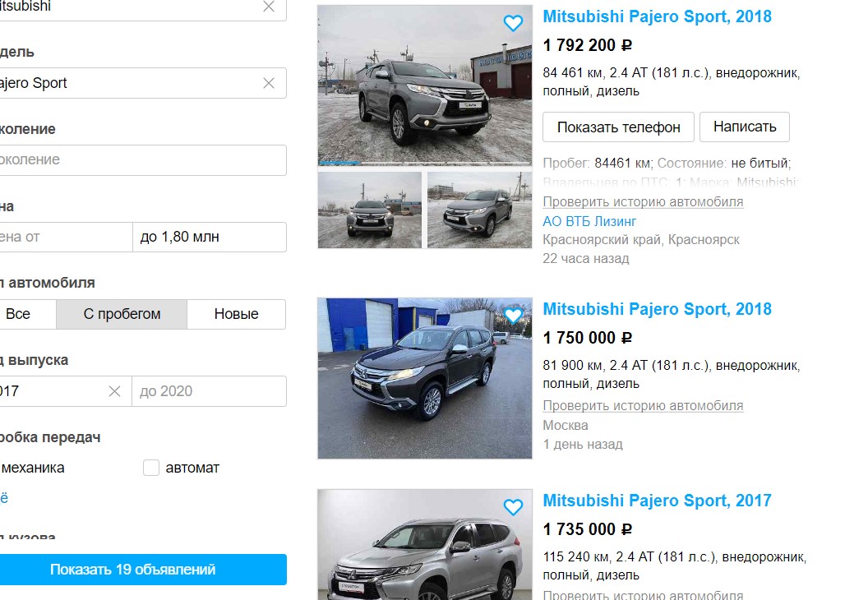Screen dimensions: 868x600
Task: Open the до 2020 year dropdown
Action: (210, 391)
